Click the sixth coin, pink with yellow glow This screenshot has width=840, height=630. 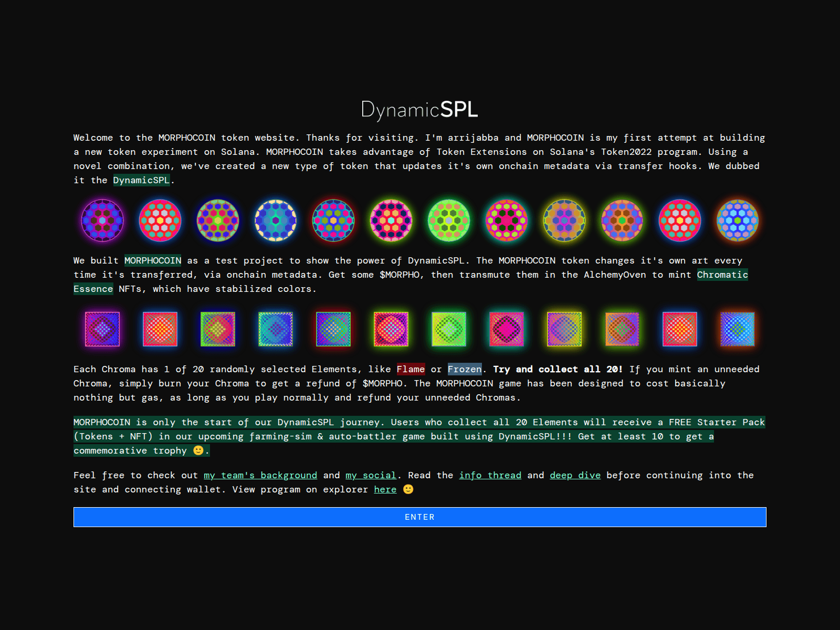point(391,220)
